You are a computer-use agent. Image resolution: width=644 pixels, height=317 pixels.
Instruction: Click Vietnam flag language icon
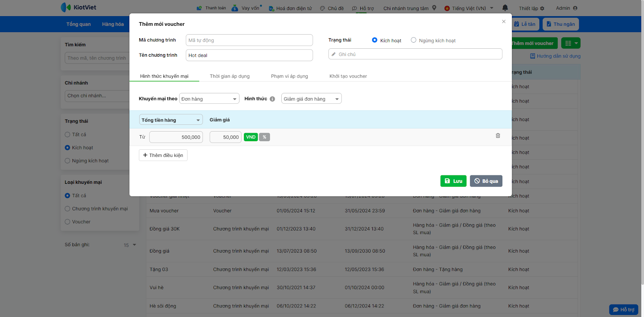coord(447,8)
